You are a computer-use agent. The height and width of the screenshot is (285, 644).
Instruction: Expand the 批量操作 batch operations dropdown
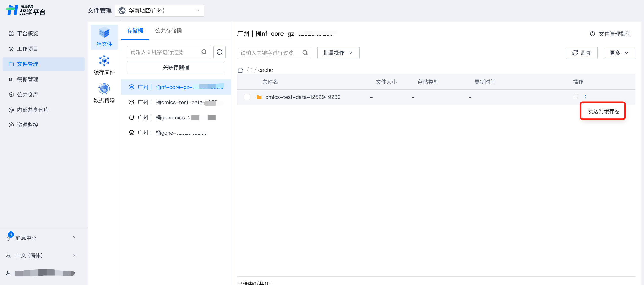click(x=338, y=53)
